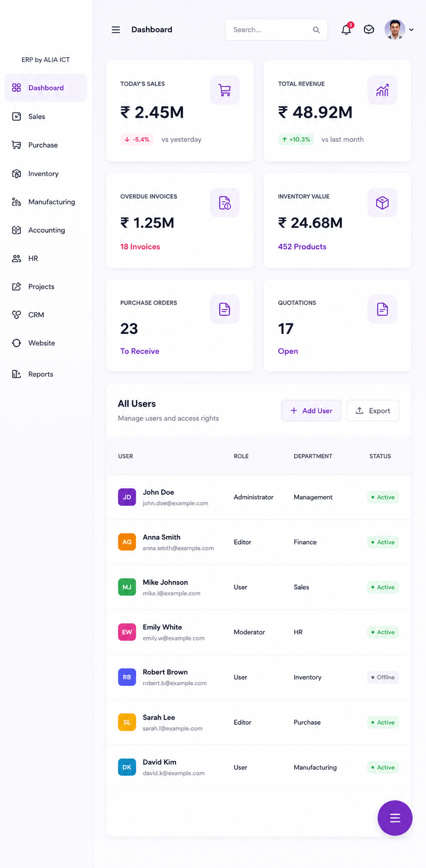Screen dimensions: 426x868
Task: Click the document icon on Quotations card
Action: pos(382,309)
